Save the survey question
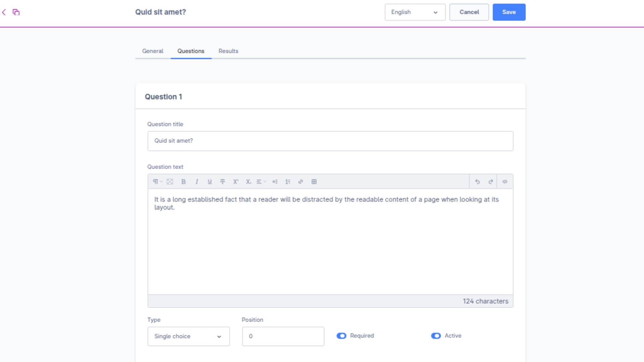This screenshot has width=644, height=362. click(509, 12)
